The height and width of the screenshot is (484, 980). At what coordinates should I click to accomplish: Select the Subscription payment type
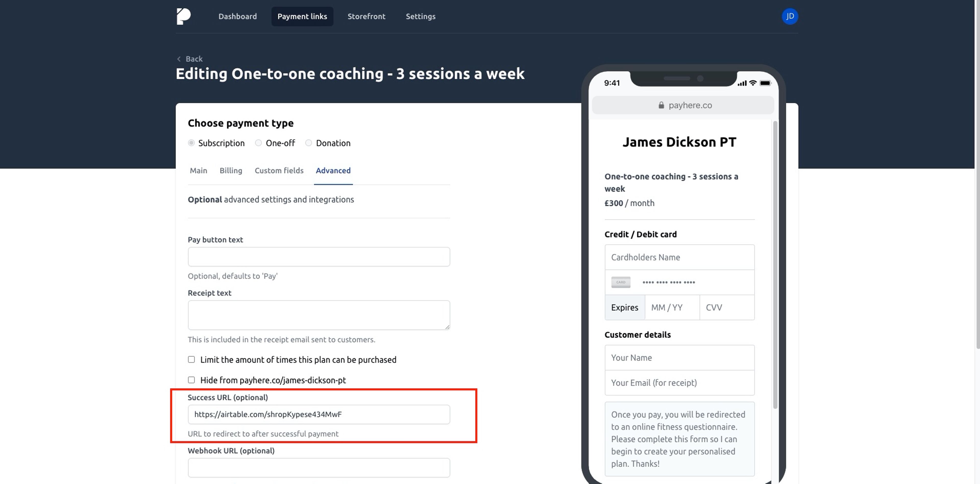pyautogui.click(x=191, y=143)
